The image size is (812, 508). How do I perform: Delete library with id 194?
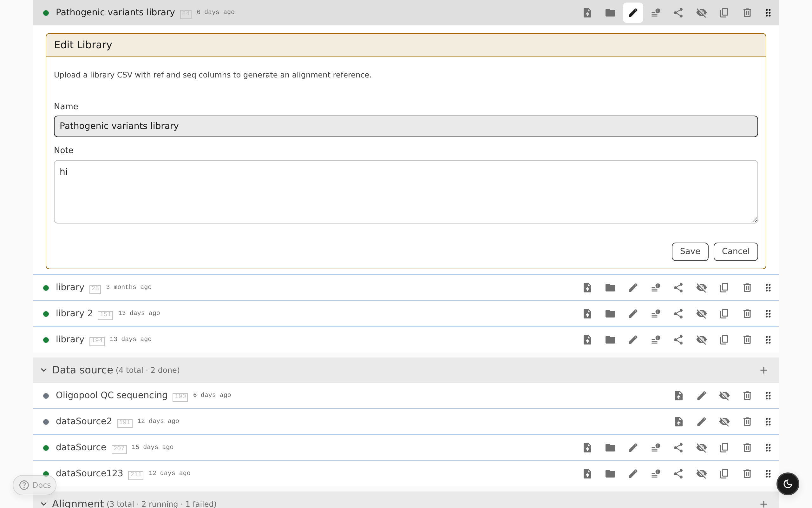coord(747,340)
